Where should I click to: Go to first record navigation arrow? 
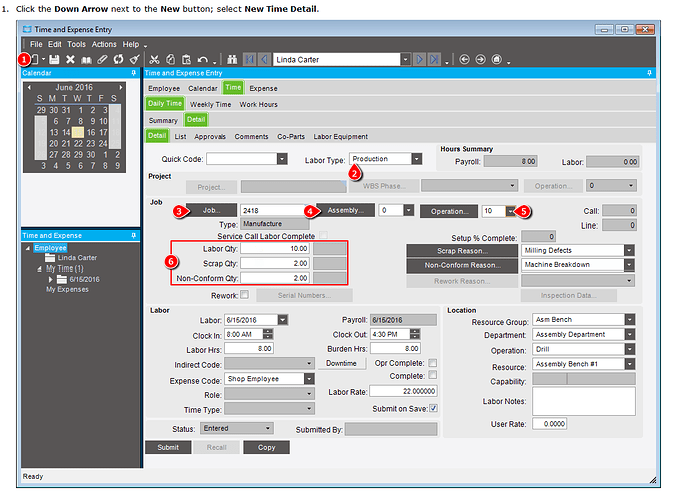(250, 59)
